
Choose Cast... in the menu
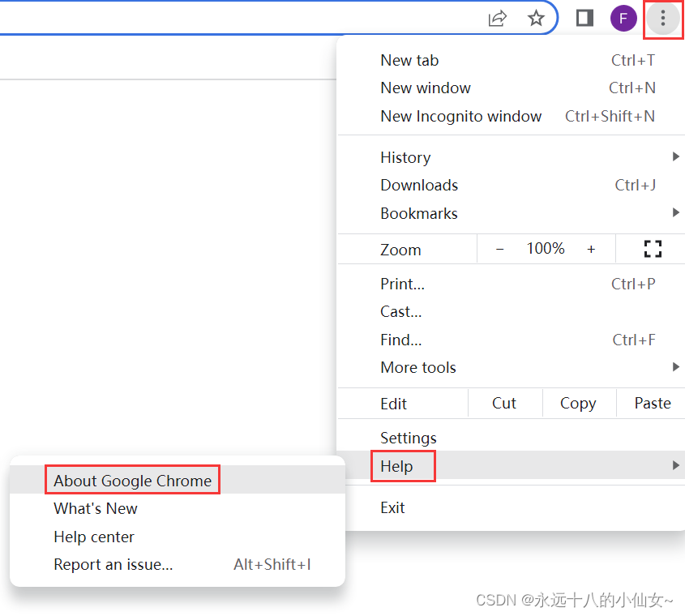click(x=512, y=312)
